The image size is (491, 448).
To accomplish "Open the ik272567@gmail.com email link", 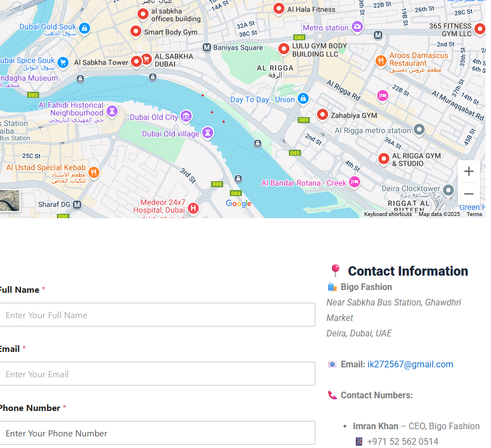I will click(x=410, y=365).
